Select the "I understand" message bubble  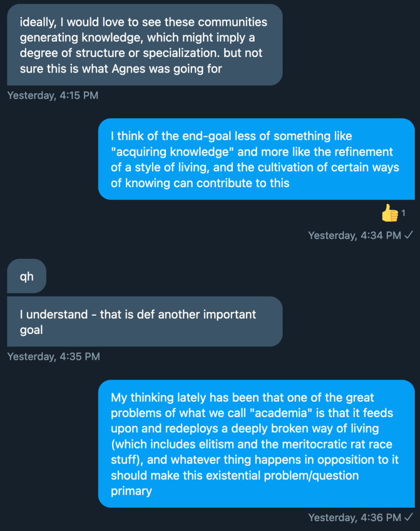coord(144,322)
